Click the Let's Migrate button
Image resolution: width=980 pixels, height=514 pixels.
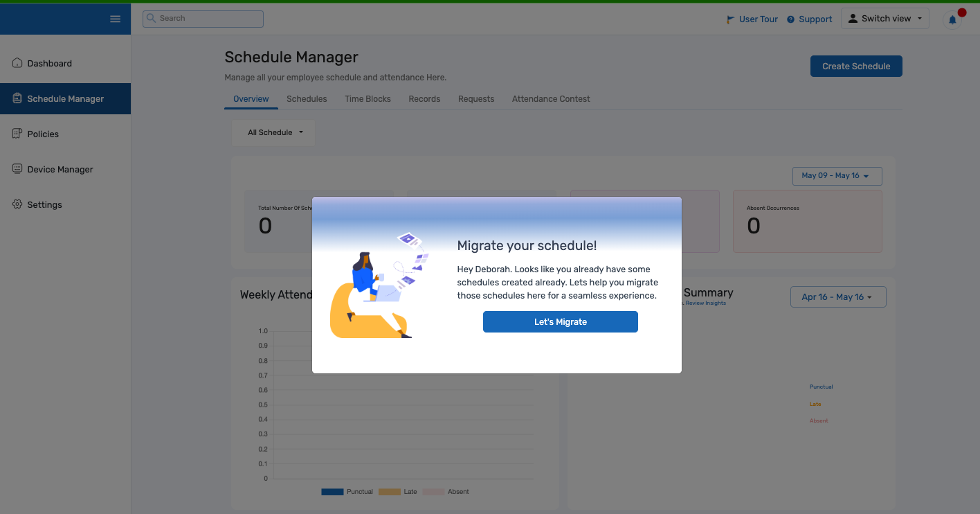point(561,321)
